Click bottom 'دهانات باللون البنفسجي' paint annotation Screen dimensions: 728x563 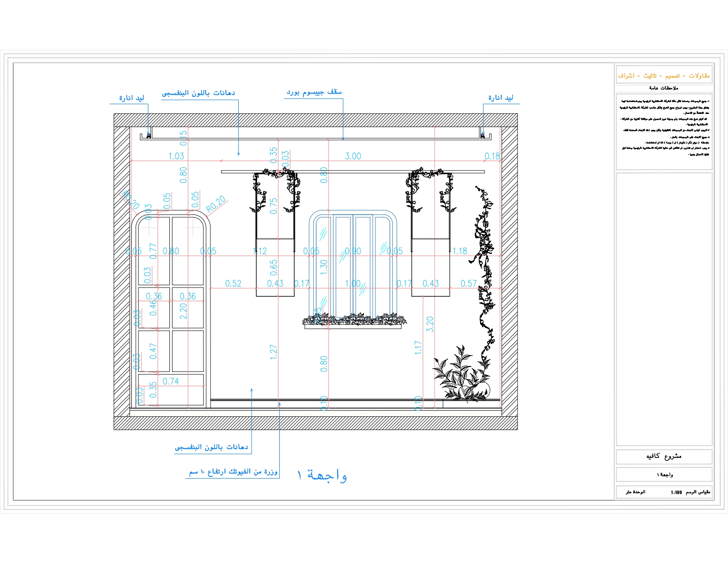211,447
